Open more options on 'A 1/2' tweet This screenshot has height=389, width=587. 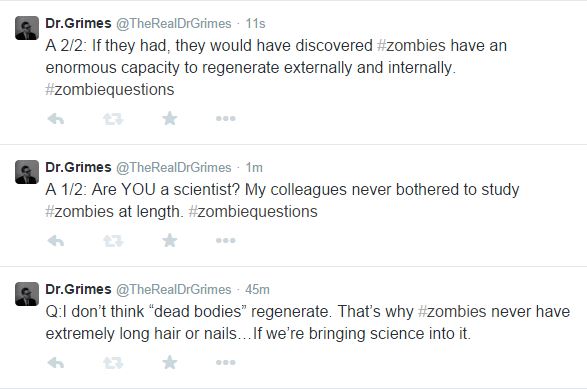click(226, 240)
